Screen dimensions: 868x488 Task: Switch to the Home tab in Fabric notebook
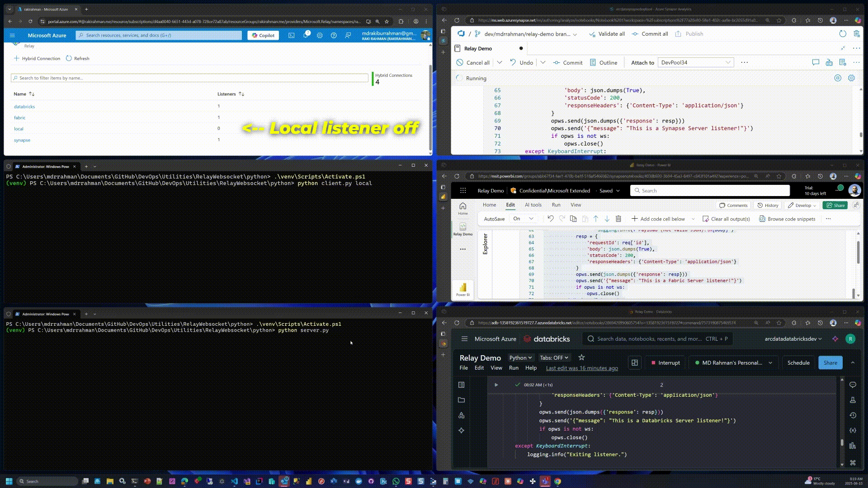[x=489, y=205]
